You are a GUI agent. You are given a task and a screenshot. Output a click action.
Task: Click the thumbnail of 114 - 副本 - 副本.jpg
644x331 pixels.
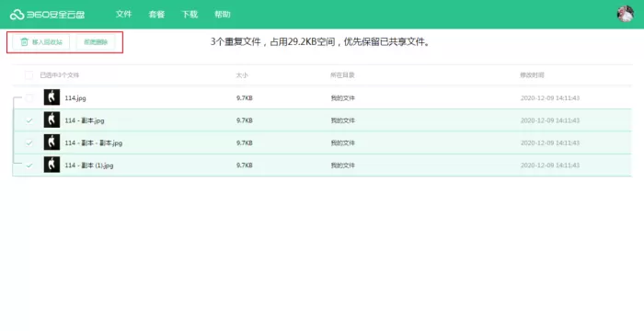tap(52, 143)
